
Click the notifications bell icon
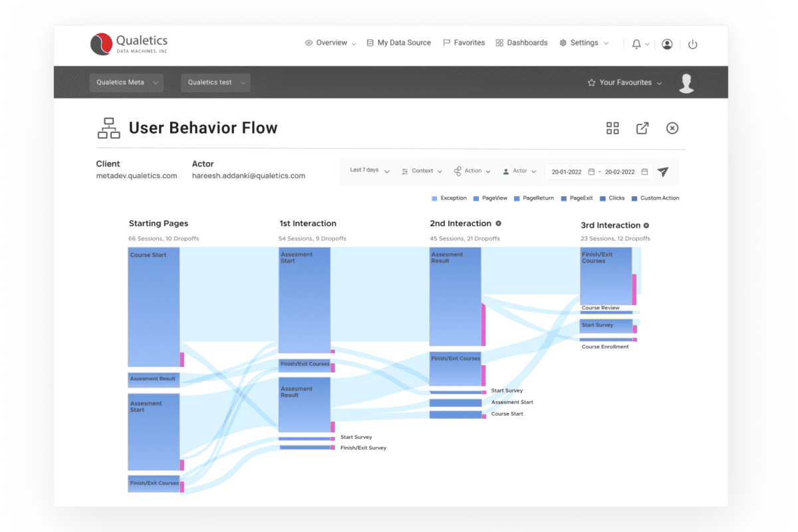pyautogui.click(x=637, y=43)
